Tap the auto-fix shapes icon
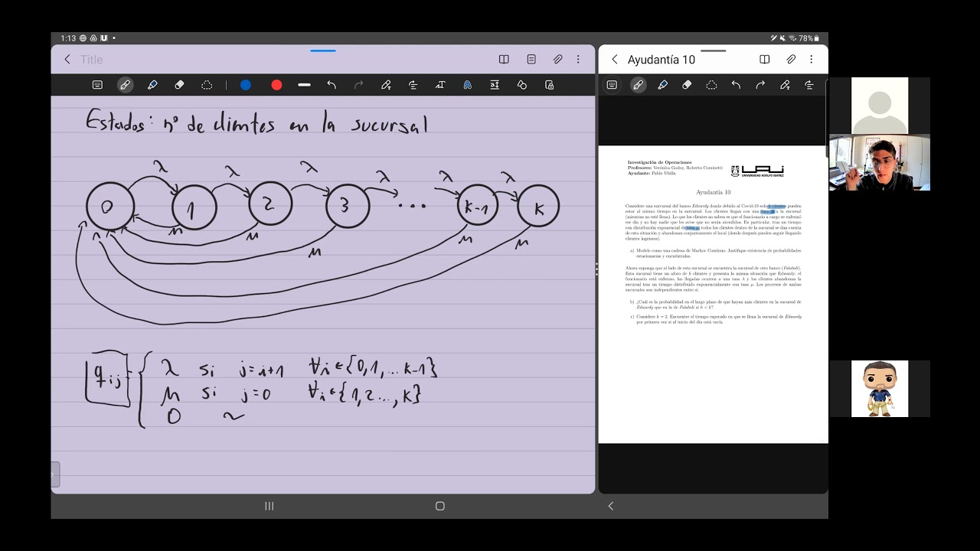The height and width of the screenshot is (551, 980). (522, 85)
